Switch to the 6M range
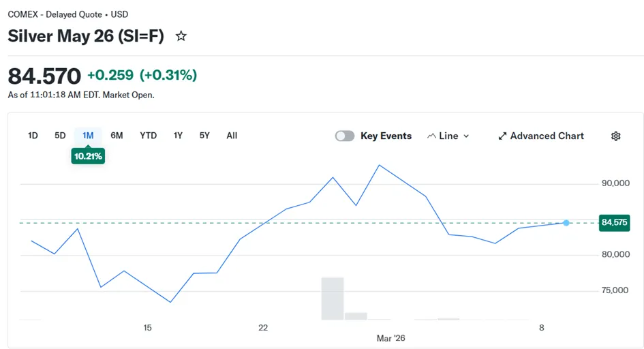The width and height of the screenshot is (644, 349). point(117,136)
